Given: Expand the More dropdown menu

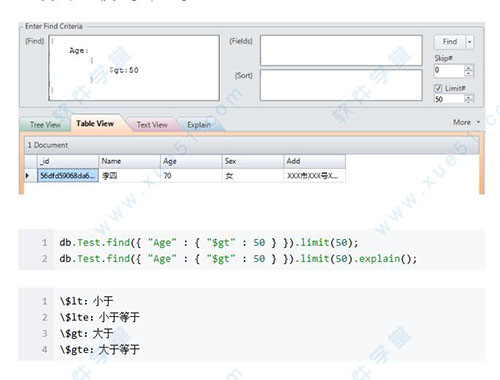Looking at the screenshot, I should click(466, 122).
